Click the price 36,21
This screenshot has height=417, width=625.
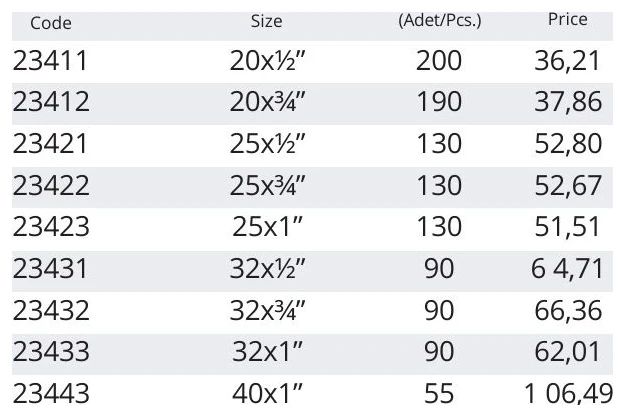(x=567, y=61)
